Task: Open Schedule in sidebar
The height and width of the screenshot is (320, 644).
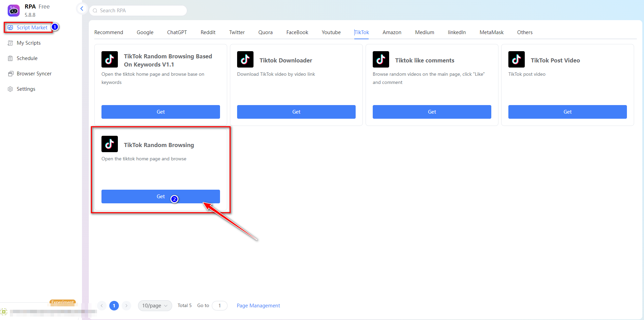Action: coord(27,58)
